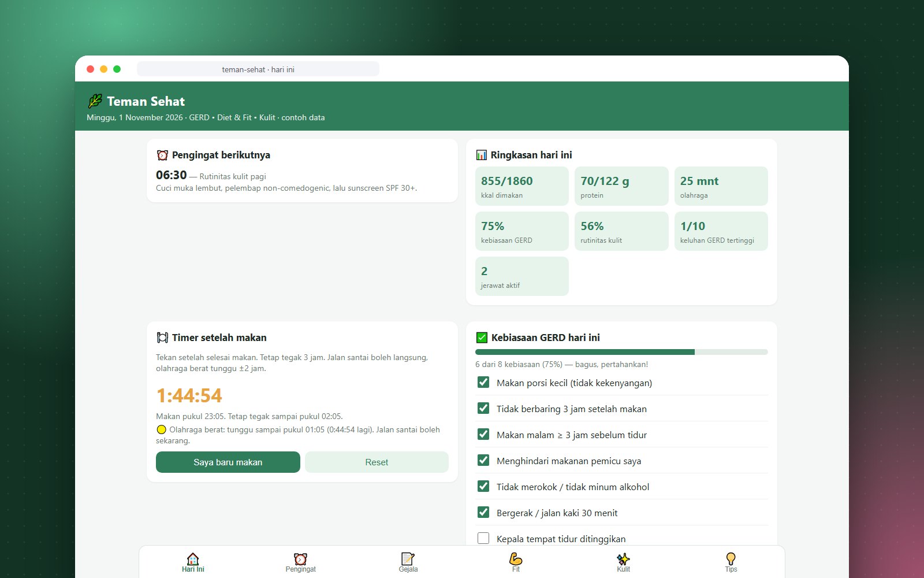Uncheck Bergerak / jalan kaki 30 menit
Viewport: 924px width, 578px height.
pyautogui.click(x=483, y=512)
